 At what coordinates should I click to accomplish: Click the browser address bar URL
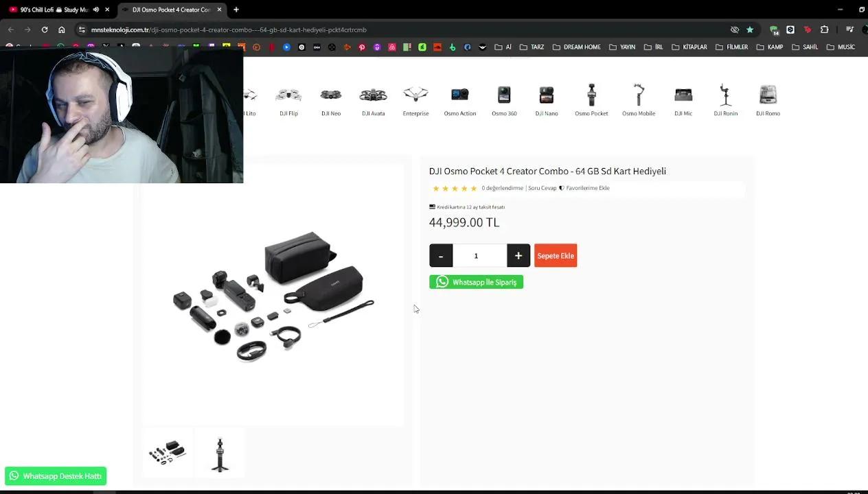(x=229, y=30)
